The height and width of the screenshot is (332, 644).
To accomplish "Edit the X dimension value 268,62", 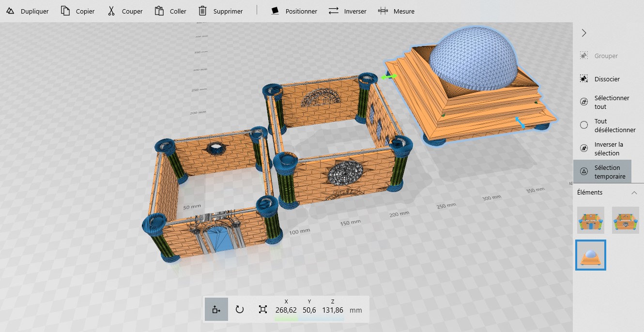I will click(x=286, y=310).
